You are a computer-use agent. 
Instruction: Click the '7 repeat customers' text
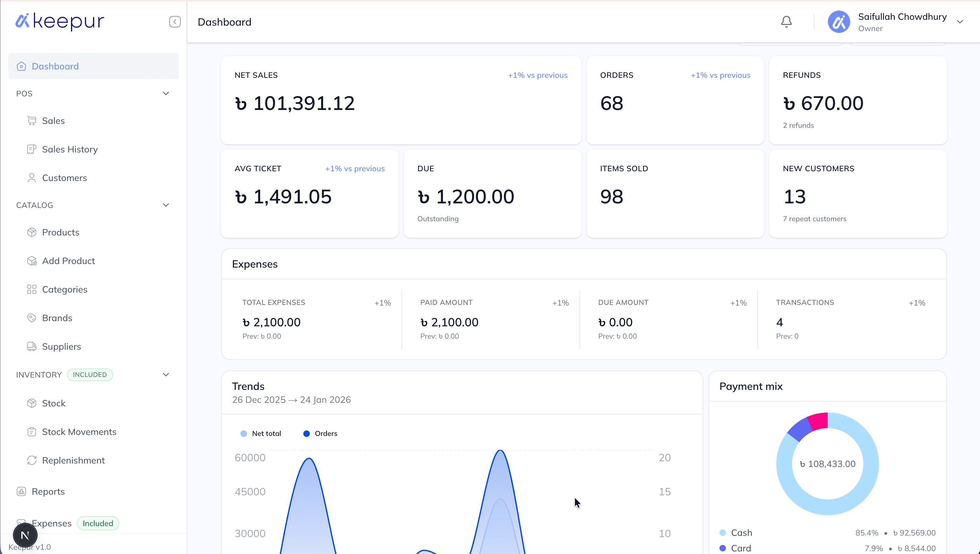pyautogui.click(x=814, y=219)
